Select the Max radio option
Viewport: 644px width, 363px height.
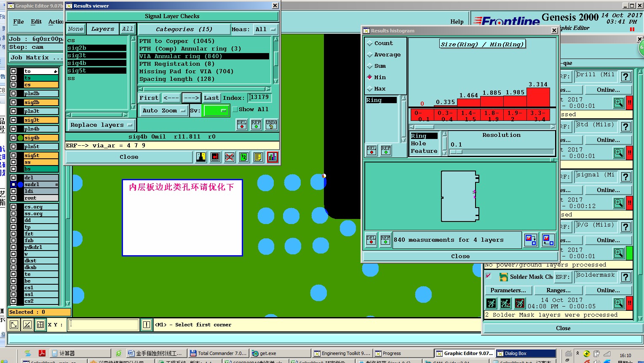(370, 89)
